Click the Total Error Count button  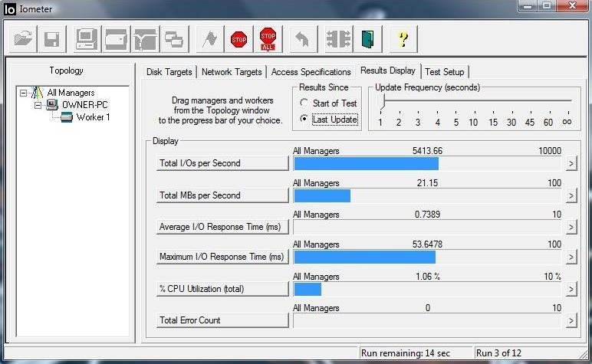pyautogui.click(x=222, y=320)
